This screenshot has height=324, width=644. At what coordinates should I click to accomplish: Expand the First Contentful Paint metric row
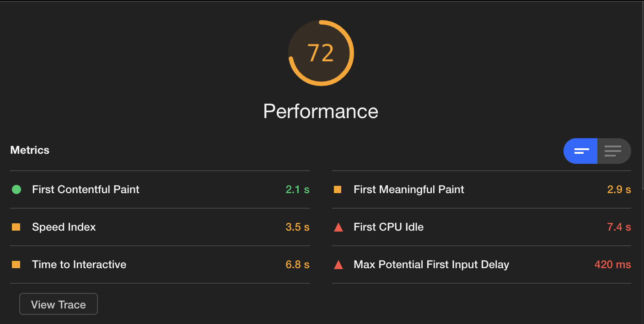click(160, 189)
